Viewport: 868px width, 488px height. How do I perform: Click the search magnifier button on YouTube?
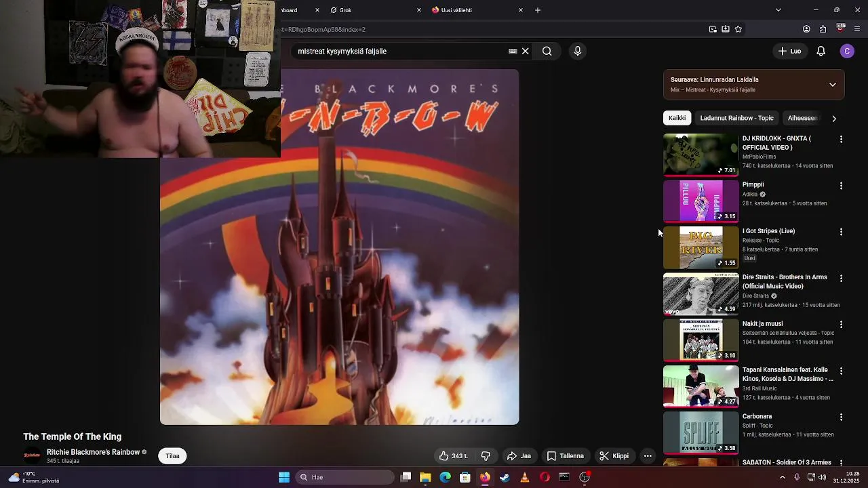tap(547, 51)
